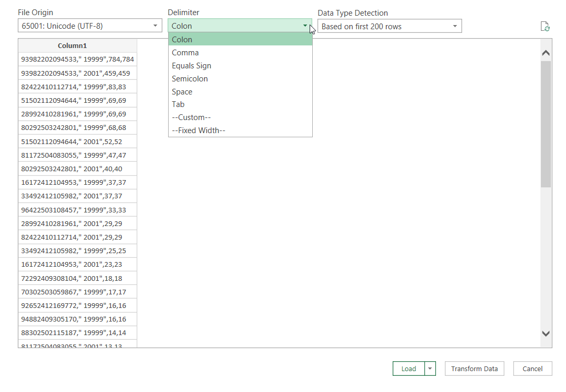This screenshot has height=392, width=566.
Task: Collapse the Delimiter dropdown showing Colon
Action: [240, 26]
